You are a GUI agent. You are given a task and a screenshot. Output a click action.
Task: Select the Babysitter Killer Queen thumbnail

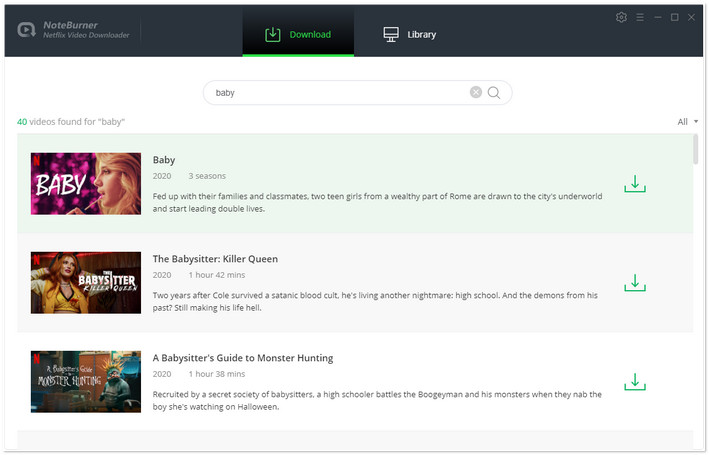tap(86, 283)
